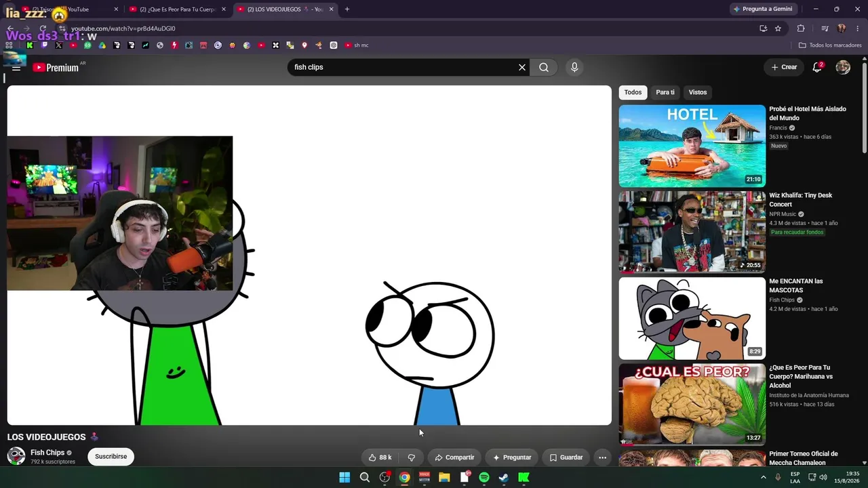The image size is (868, 488).
Task: Select the 'Para ti' filter chip
Action: coord(665,92)
